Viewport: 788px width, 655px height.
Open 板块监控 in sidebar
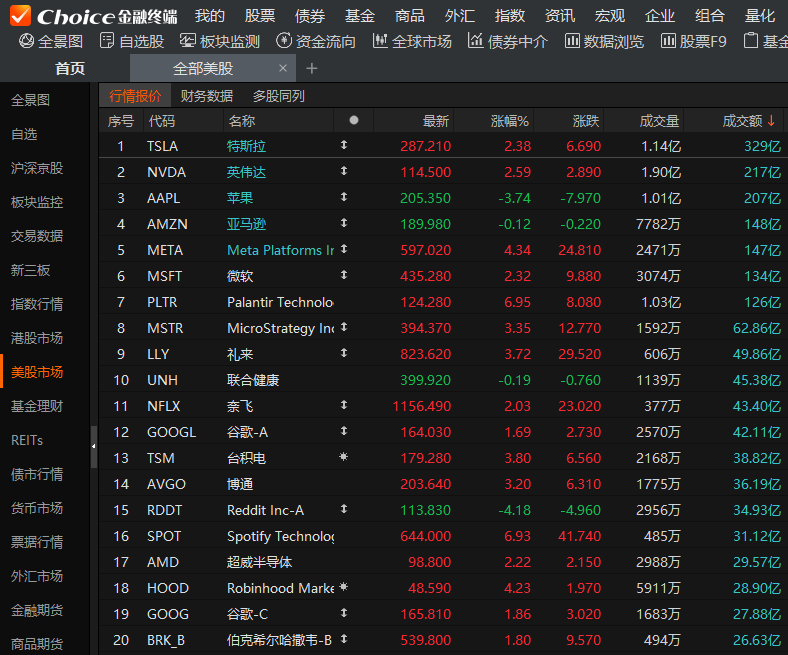37,202
